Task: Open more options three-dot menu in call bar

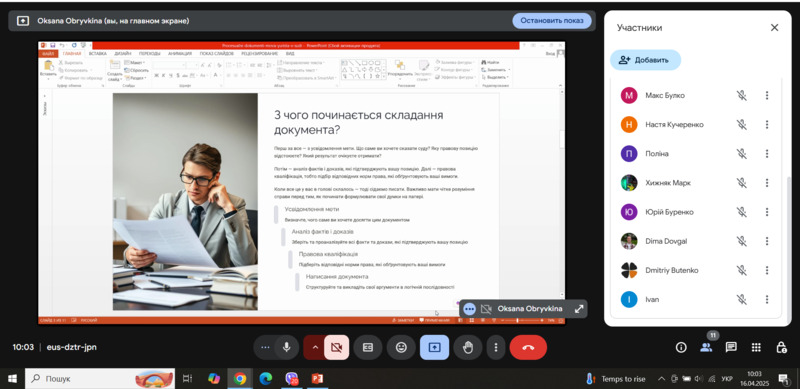Action: click(495, 348)
